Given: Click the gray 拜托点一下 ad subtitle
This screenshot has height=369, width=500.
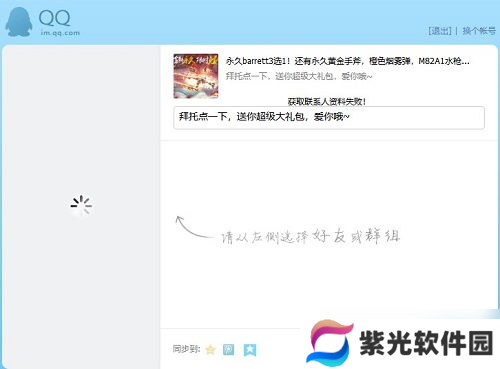Looking at the screenshot, I should (299, 76).
